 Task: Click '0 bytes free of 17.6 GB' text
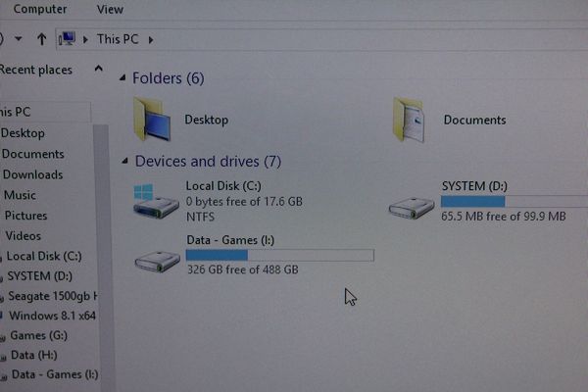coord(244,202)
